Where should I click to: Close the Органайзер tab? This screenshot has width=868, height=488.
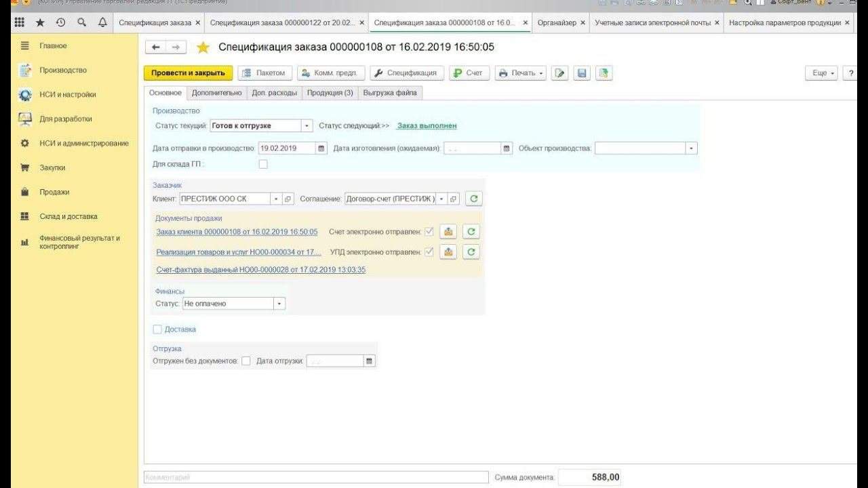(583, 22)
